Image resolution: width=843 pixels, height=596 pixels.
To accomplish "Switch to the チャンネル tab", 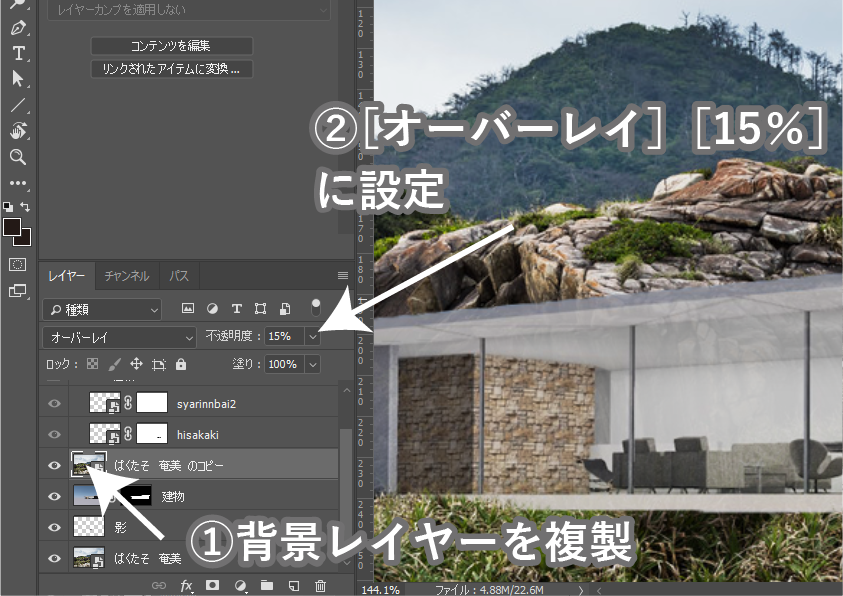I will click(127, 276).
